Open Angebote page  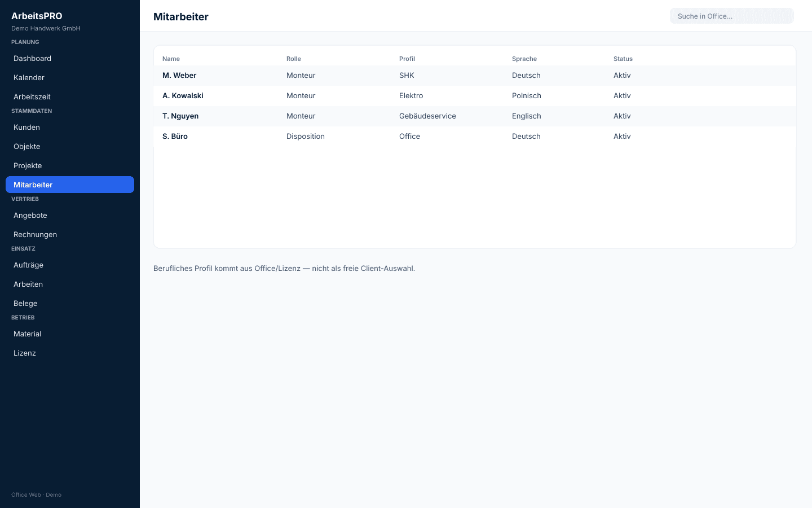pyautogui.click(x=70, y=215)
